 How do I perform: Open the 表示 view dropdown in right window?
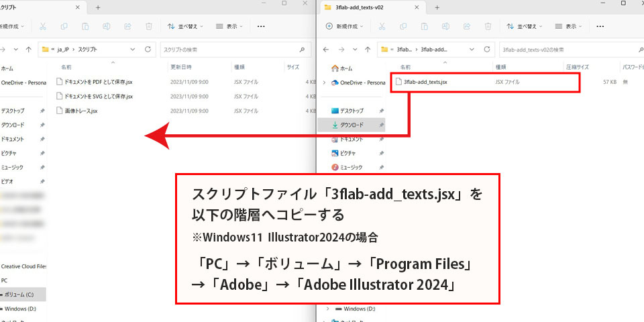tap(565, 27)
